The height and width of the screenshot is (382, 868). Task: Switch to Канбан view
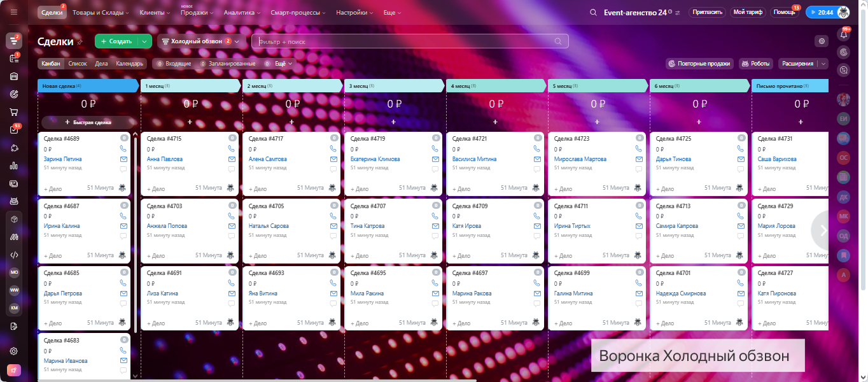[51, 64]
